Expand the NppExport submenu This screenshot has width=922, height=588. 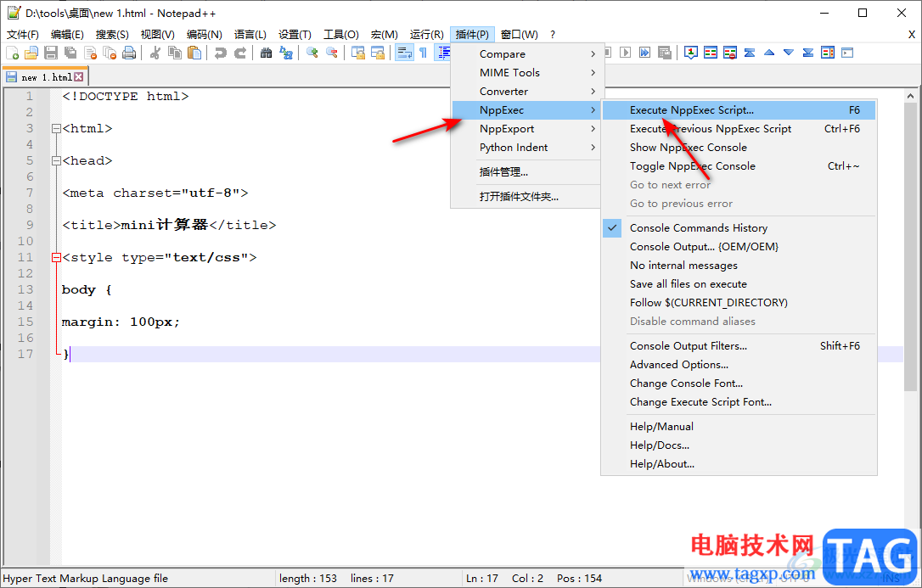pos(526,129)
